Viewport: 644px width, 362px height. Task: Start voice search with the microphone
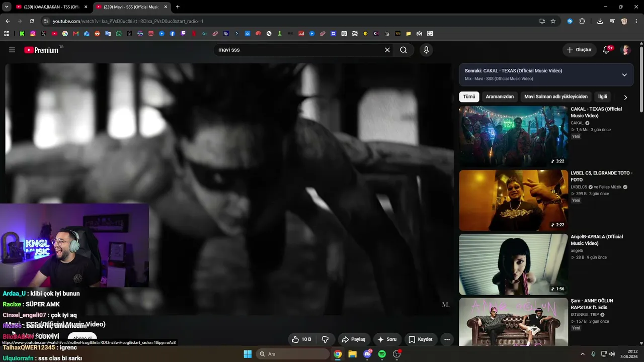pyautogui.click(x=426, y=50)
